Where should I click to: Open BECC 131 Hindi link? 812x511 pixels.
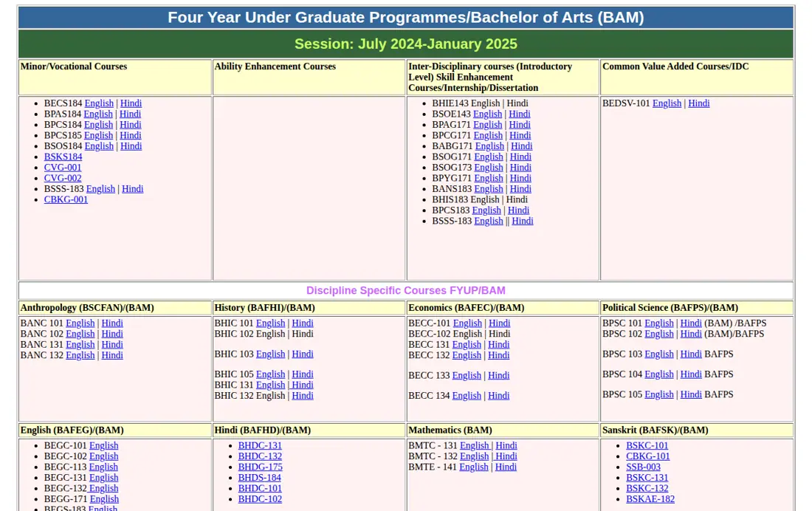[x=499, y=345]
